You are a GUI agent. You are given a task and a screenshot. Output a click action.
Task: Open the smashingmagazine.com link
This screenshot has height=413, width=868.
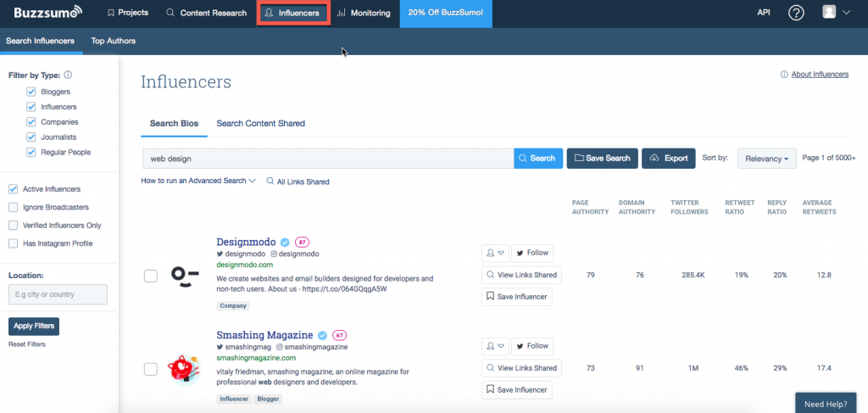tap(256, 358)
